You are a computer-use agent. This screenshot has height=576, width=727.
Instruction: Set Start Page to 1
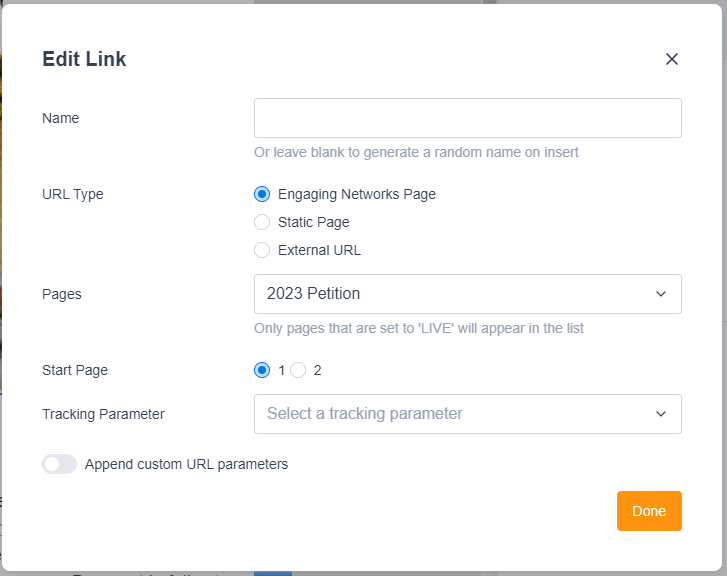click(x=262, y=370)
